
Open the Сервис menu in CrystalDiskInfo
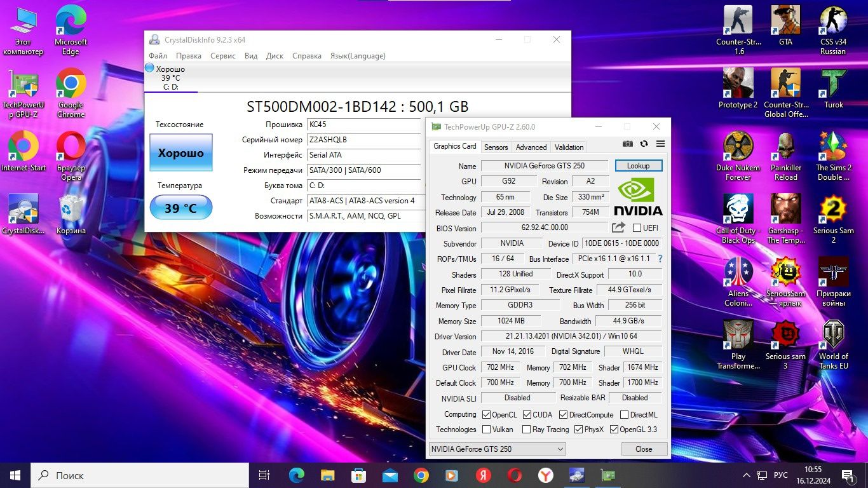[223, 56]
